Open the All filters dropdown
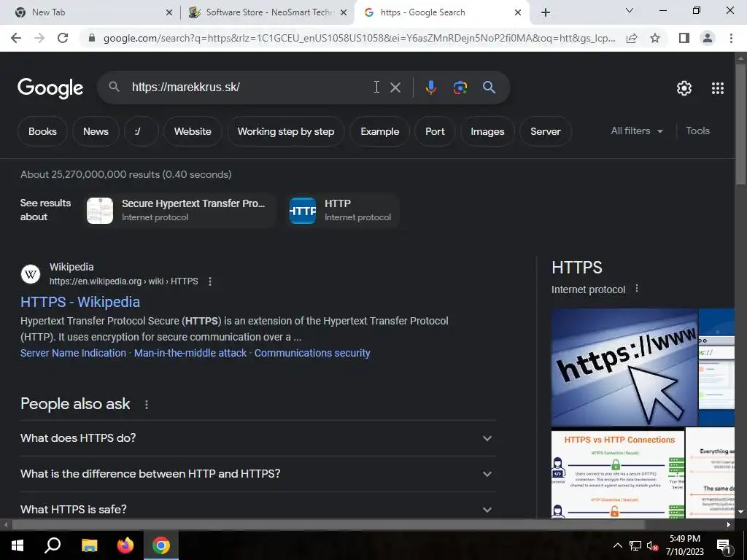 [637, 131]
